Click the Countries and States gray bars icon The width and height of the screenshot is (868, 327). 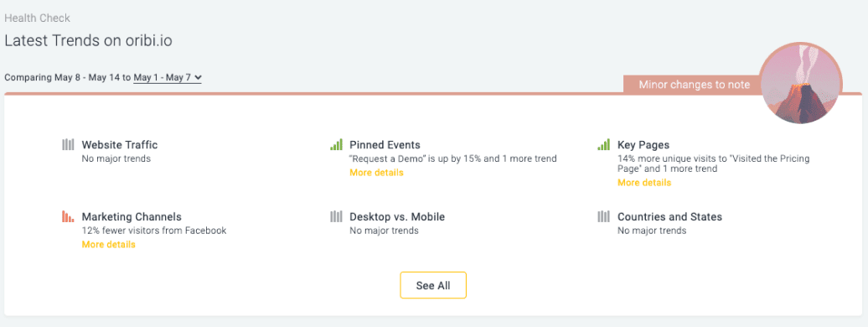(x=604, y=216)
